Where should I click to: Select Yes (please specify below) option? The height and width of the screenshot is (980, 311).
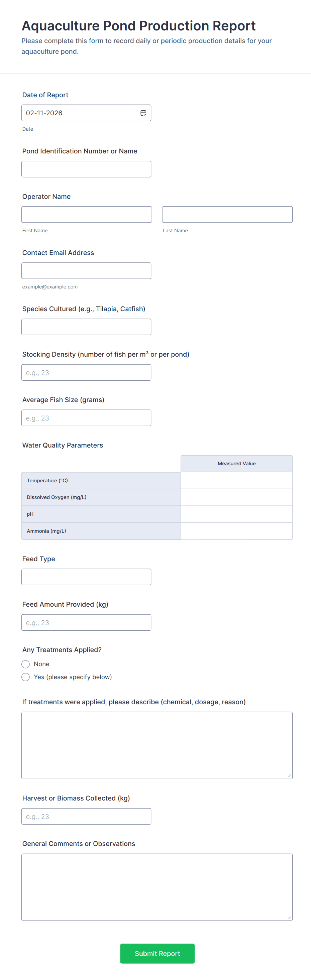(25, 677)
